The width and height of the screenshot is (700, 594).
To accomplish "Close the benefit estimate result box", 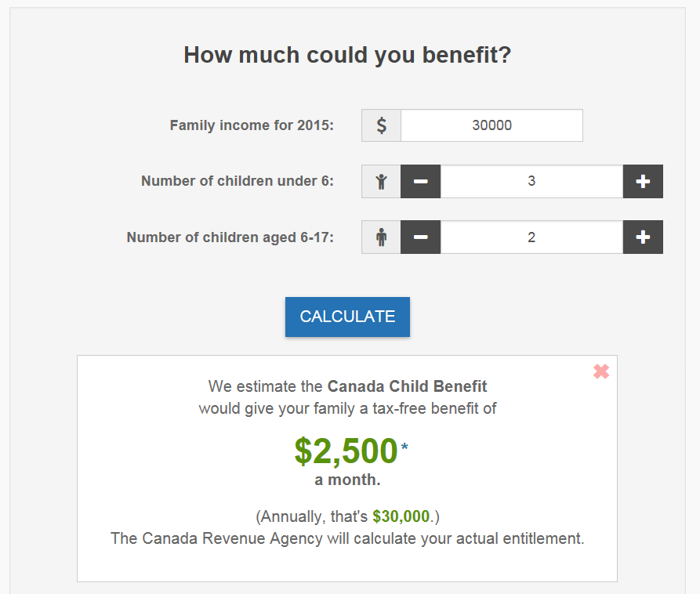I will point(601,371).
